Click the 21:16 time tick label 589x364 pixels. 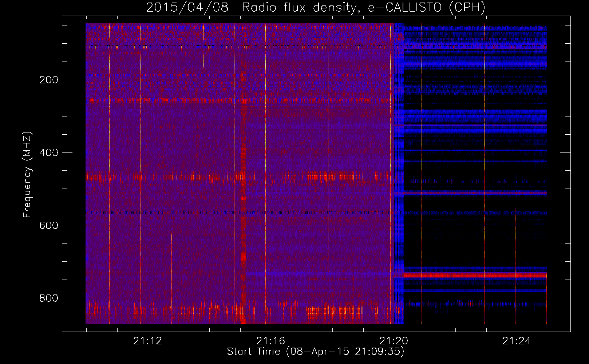[x=270, y=341]
